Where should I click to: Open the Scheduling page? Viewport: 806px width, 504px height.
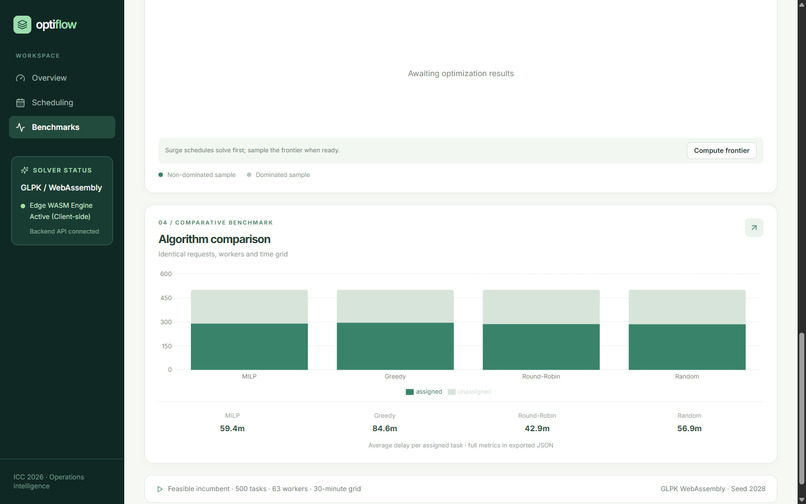tap(62, 103)
